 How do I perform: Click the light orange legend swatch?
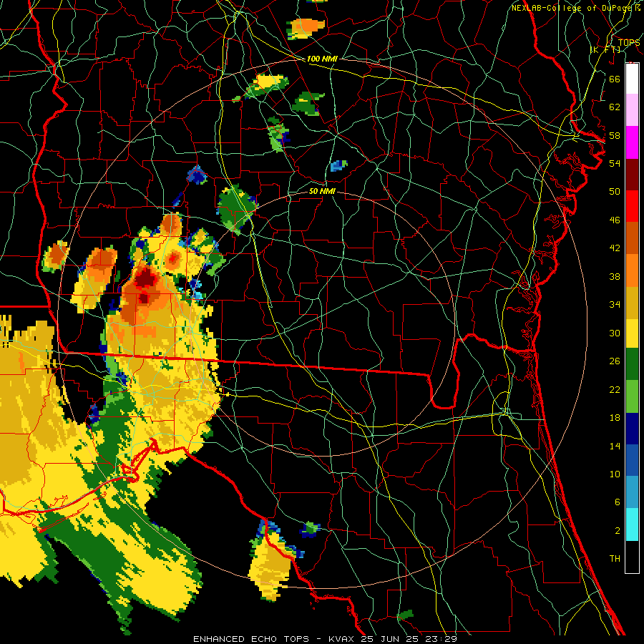[632, 270]
